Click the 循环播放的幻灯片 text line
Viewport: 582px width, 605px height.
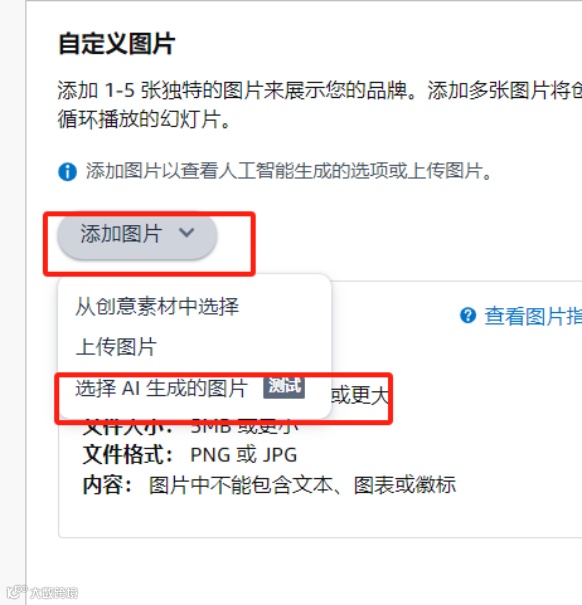[x=144, y=118]
